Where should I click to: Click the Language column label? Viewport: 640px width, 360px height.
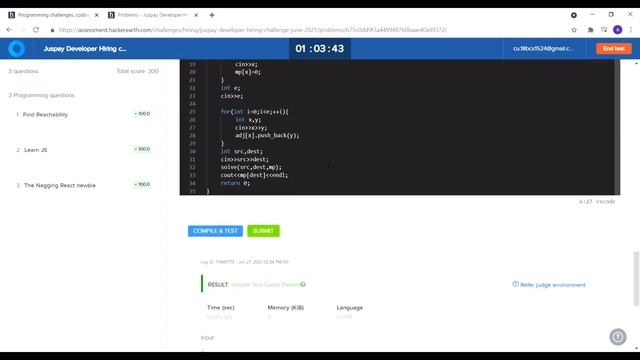pos(350,308)
